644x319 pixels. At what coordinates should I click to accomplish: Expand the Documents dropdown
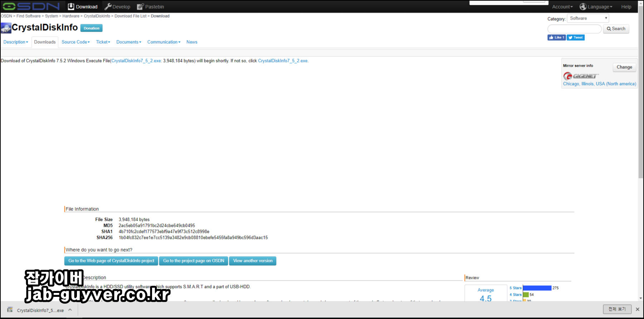coord(129,42)
